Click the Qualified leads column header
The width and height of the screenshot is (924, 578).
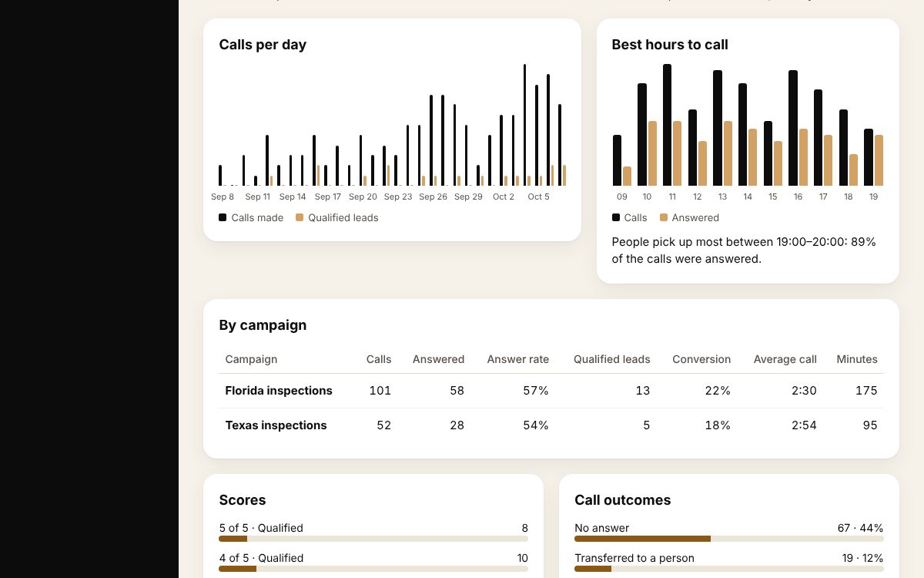coord(611,359)
